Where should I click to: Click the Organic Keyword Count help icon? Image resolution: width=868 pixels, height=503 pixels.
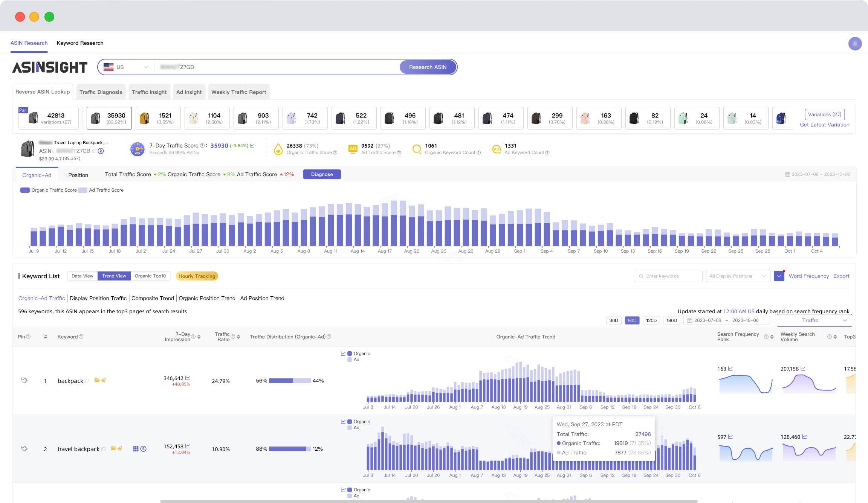click(478, 152)
